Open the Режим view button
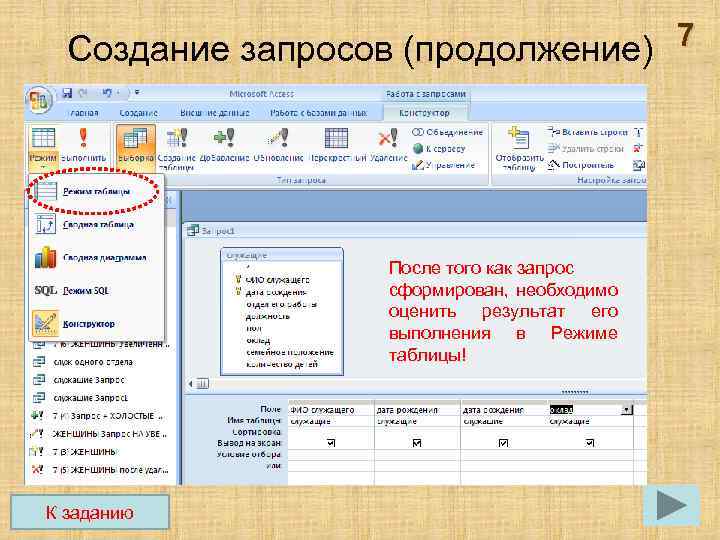 43,147
